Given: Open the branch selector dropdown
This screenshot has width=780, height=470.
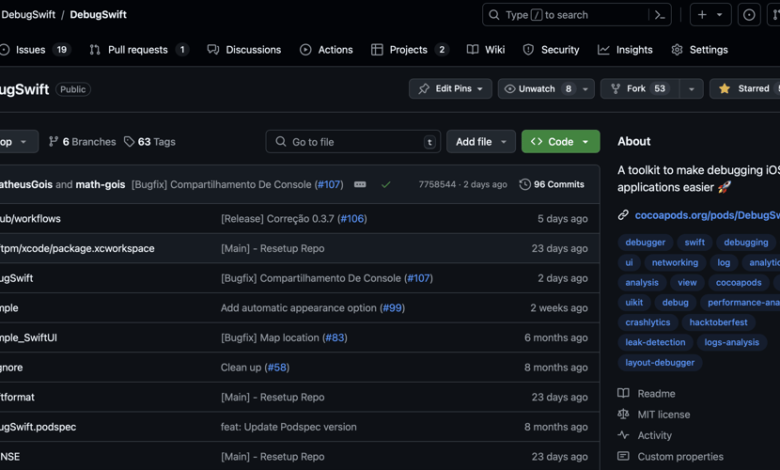Looking at the screenshot, I should coord(17,142).
